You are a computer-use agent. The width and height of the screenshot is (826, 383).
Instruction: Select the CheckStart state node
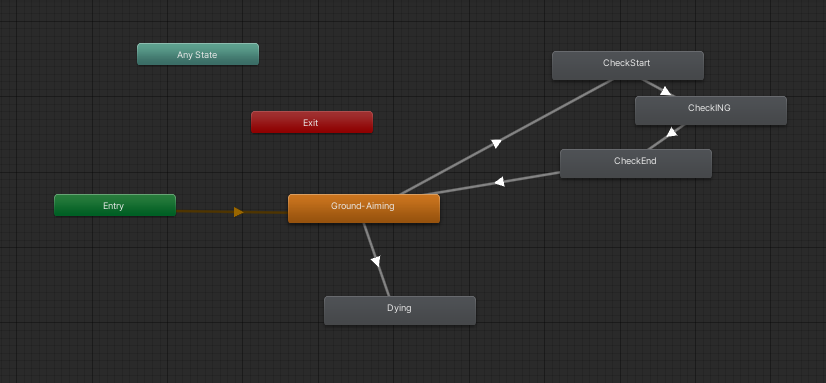pyautogui.click(x=627, y=65)
